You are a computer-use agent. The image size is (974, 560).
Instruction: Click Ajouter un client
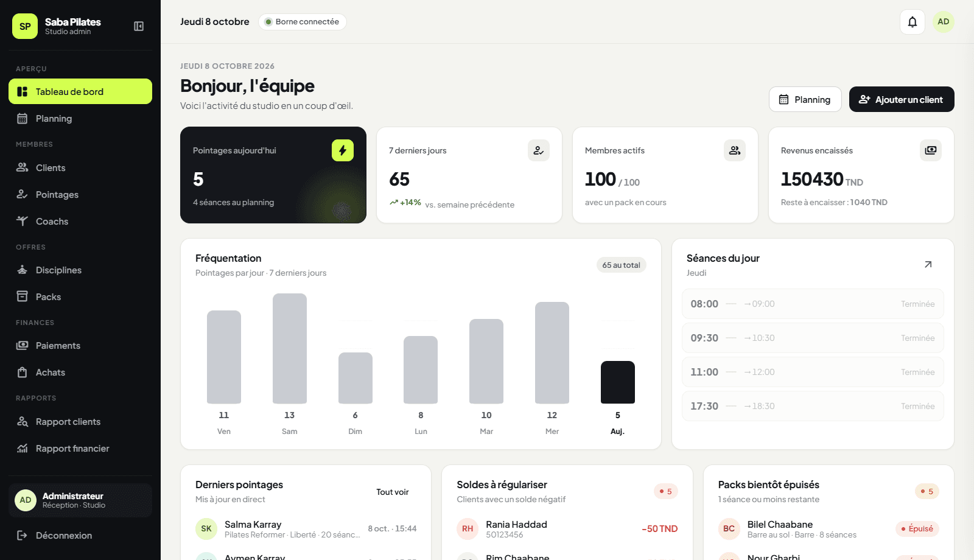[902, 99]
